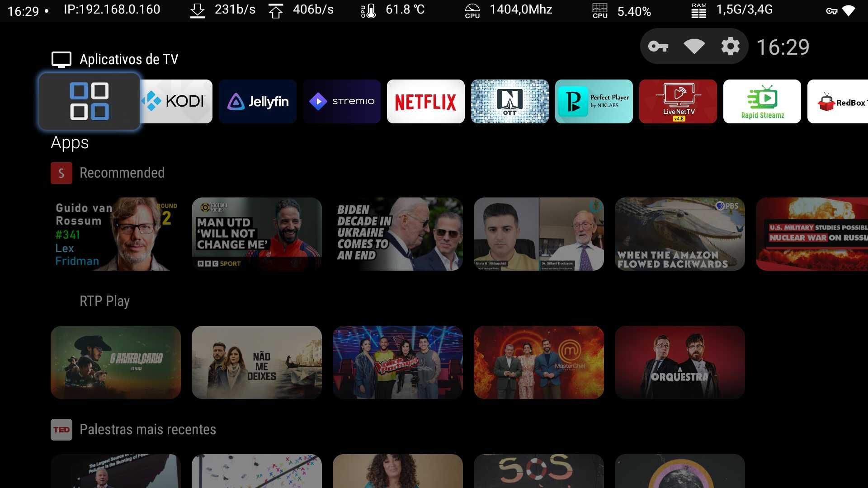Open the TED talk with SOS thumbnail
Viewport: 868px width, 488px height.
pyautogui.click(x=539, y=471)
